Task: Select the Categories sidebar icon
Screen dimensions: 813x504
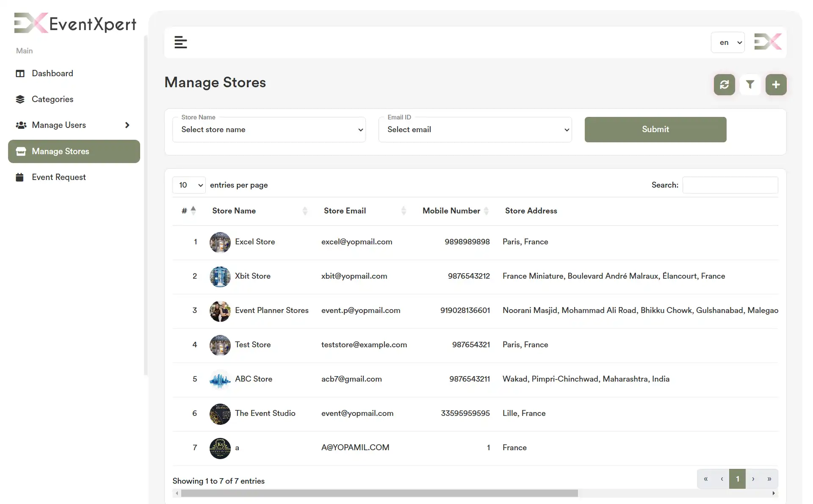Action: [20, 99]
